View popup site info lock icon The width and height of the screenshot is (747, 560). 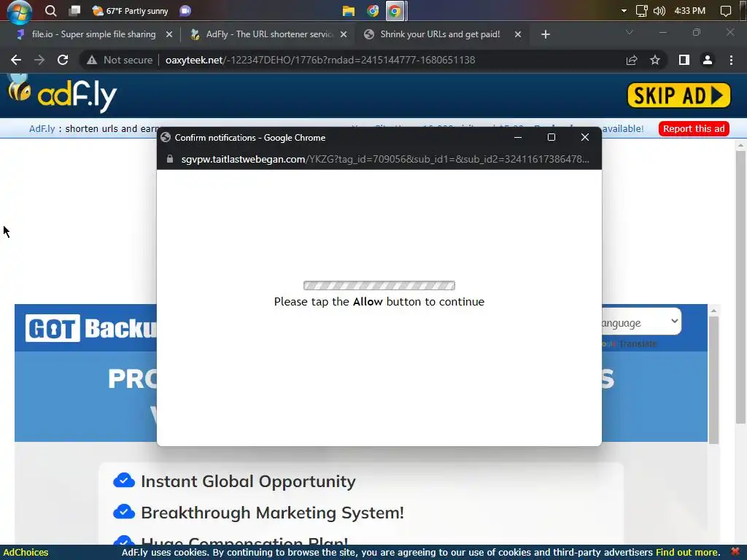point(169,159)
